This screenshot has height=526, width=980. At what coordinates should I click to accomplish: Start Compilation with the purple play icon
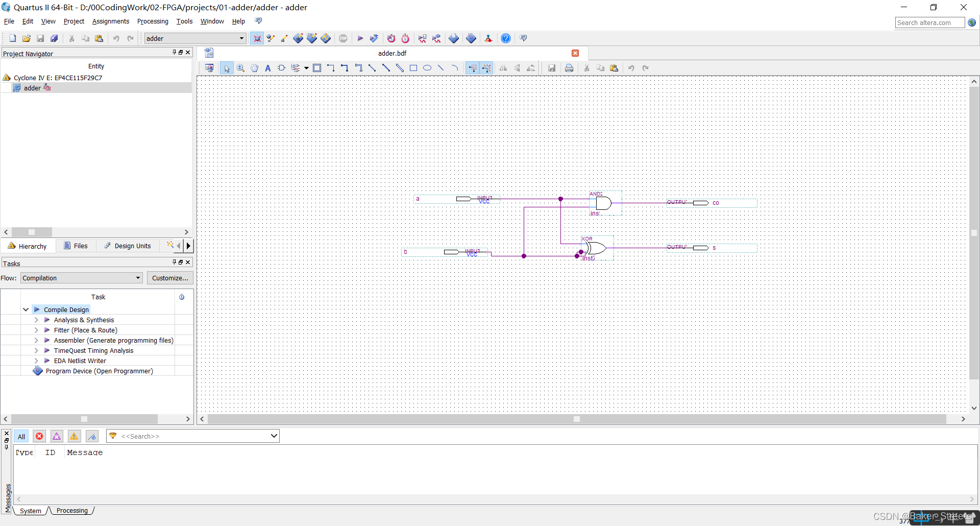click(360, 38)
